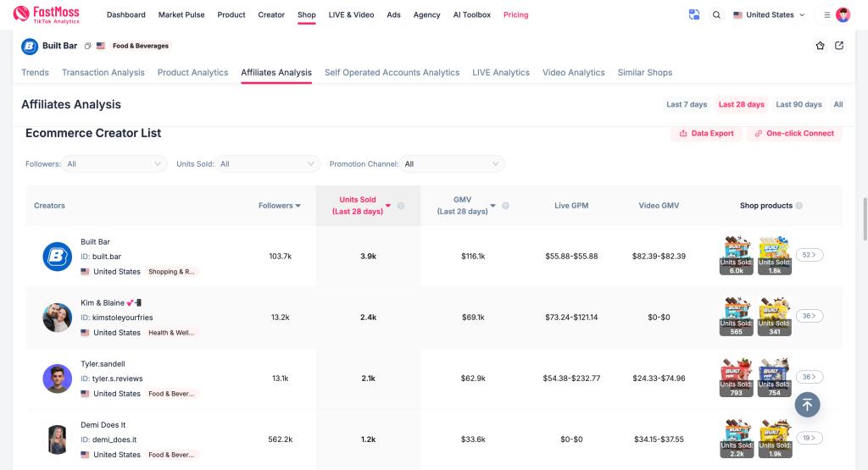The image size is (868, 470).
Task: Click Shop products help question icon
Action: tap(798, 206)
